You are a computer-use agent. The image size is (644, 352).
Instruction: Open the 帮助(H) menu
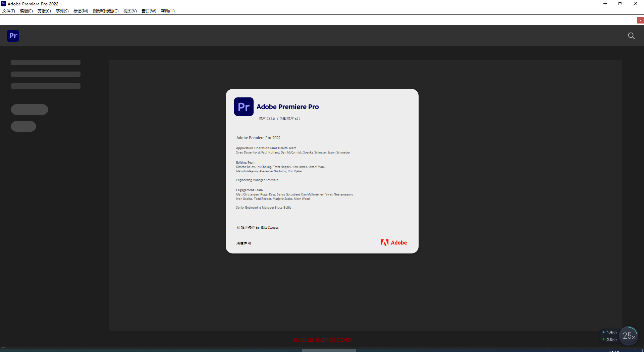[168, 11]
